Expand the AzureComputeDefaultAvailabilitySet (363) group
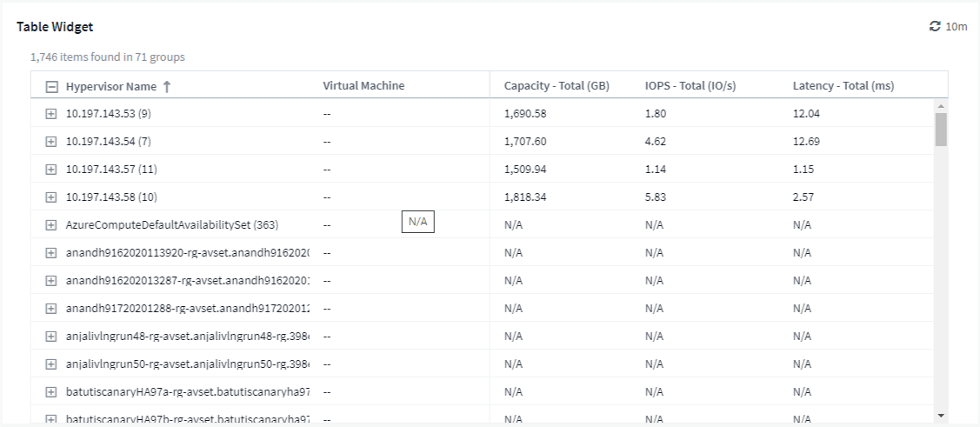 click(x=51, y=224)
